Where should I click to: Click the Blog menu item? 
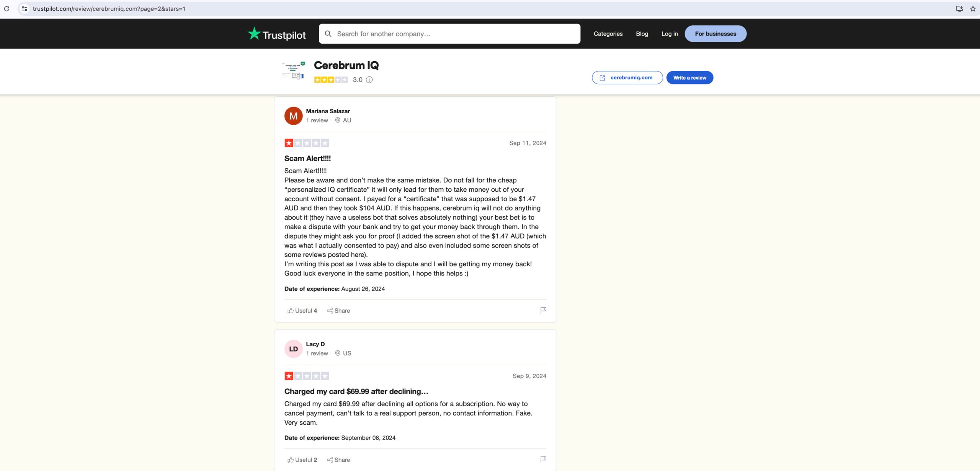pos(642,33)
